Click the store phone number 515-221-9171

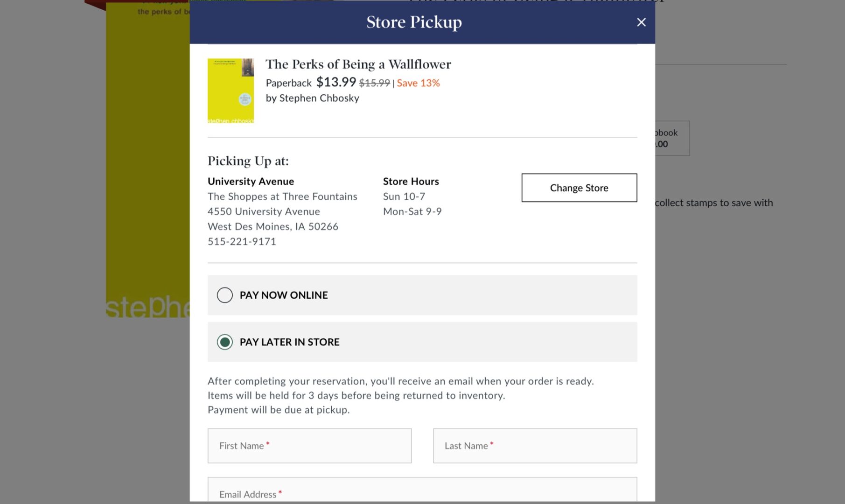click(x=242, y=241)
